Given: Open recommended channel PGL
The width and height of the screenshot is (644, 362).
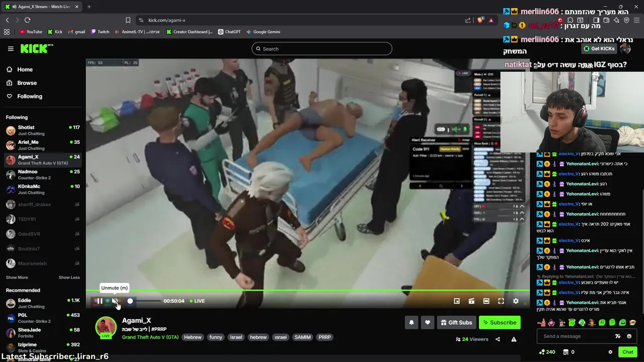Looking at the screenshot, I should (x=43, y=318).
